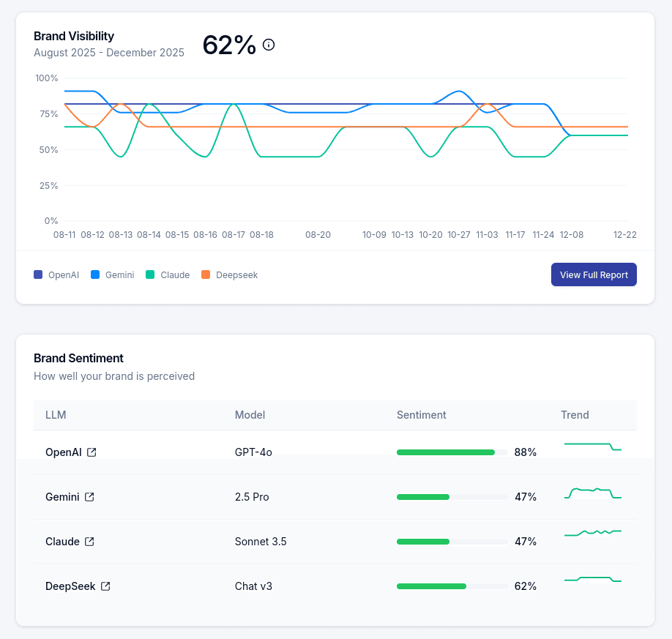Screen dimensions: 672x639
Task: Click the GPT-4o model cell
Action: tap(253, 452)
